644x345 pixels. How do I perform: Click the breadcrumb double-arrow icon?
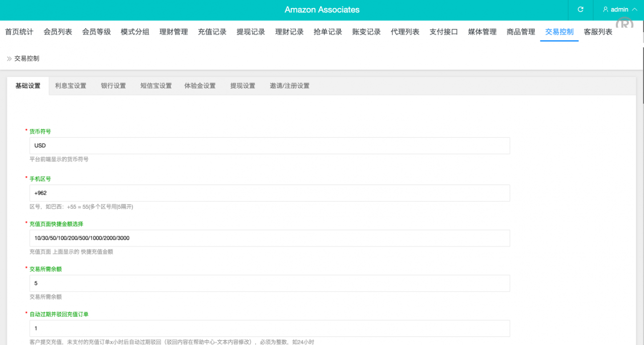9,58
